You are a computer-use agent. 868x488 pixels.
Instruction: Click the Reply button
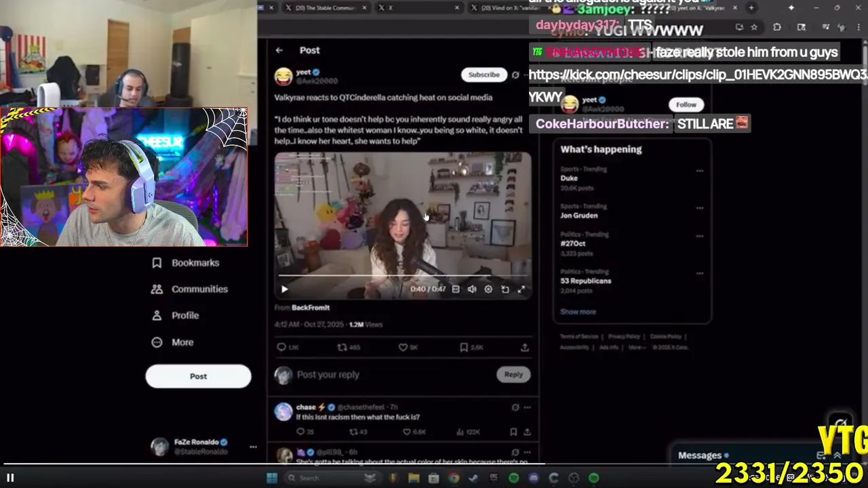click(x=513, y=374)
